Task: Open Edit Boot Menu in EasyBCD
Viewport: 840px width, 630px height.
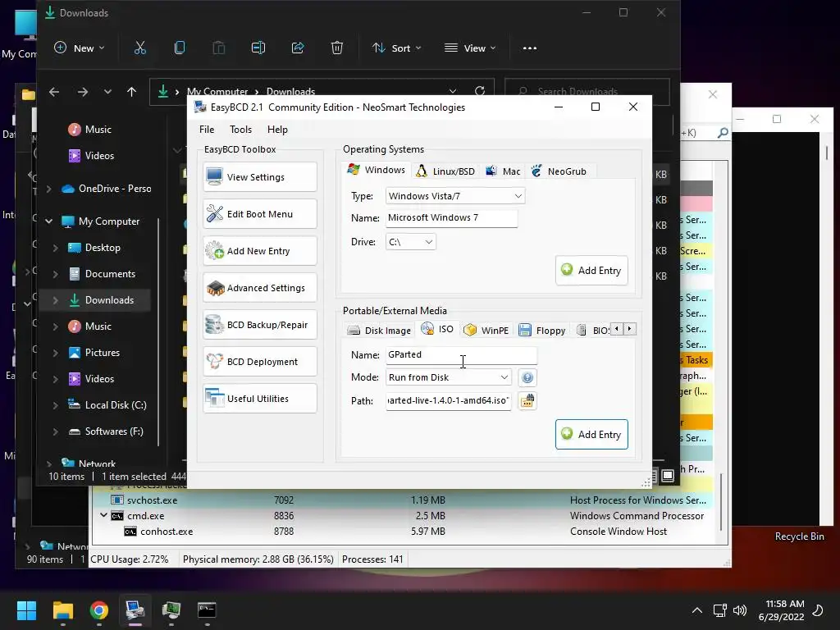Action: (260, 214)
